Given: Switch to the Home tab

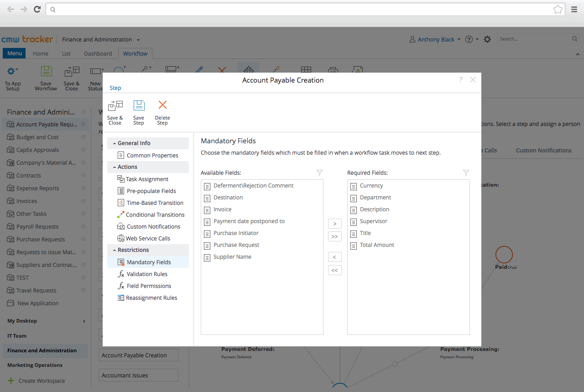Looking at the screenshot, I should [41, 53].
